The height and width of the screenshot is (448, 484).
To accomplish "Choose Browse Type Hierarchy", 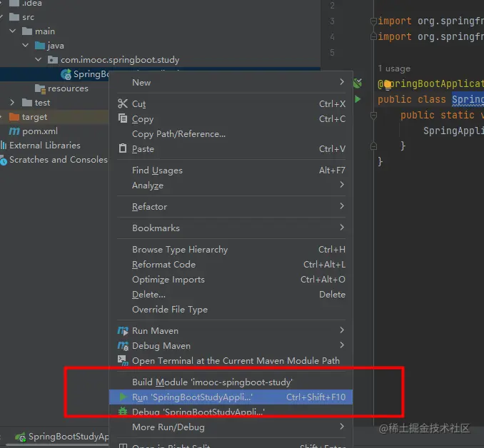I will pyautogui.click(x=231, y=249).
